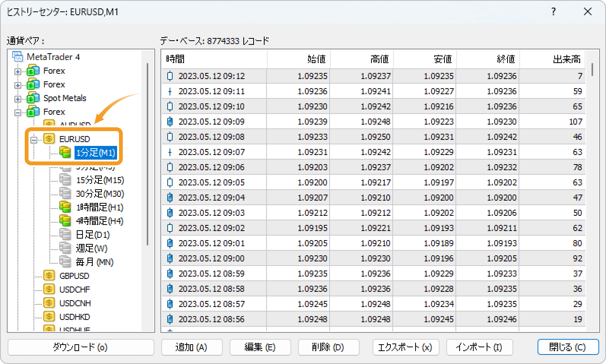Select row 2023.05.12 09:00

point(374,258)
